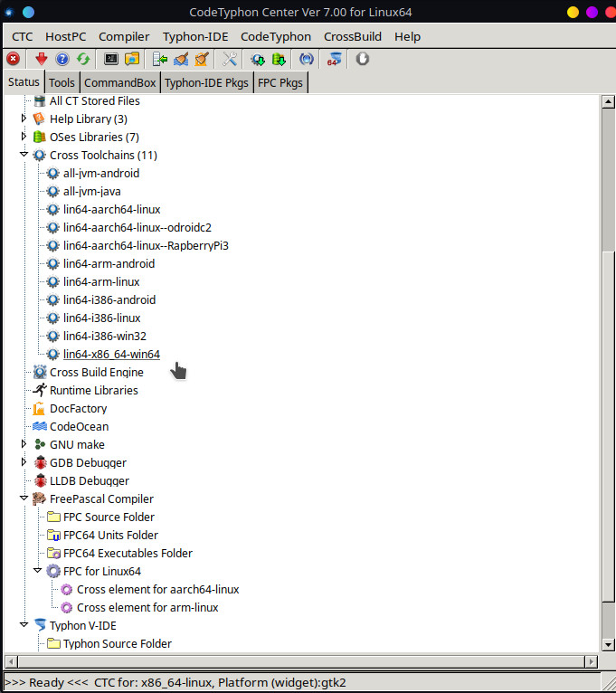Select lin64-aarch64-linux--RapberryPi3 toolchain

coord(146,245)
